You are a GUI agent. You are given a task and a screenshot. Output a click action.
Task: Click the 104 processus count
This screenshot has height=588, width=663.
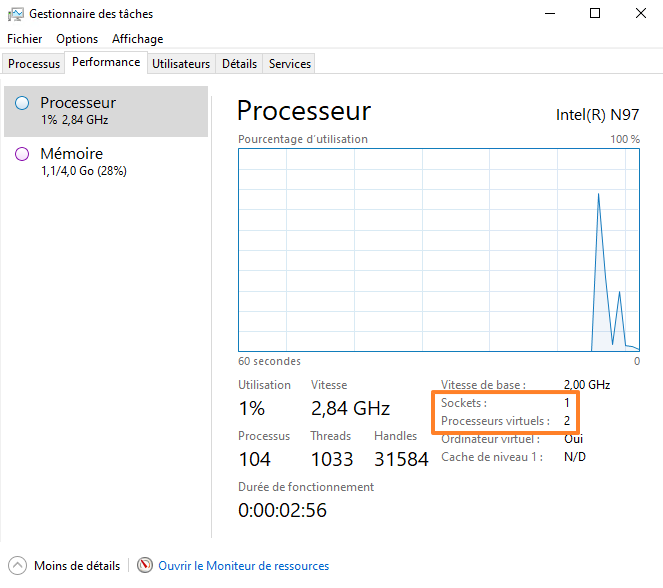tap(255, 459)
